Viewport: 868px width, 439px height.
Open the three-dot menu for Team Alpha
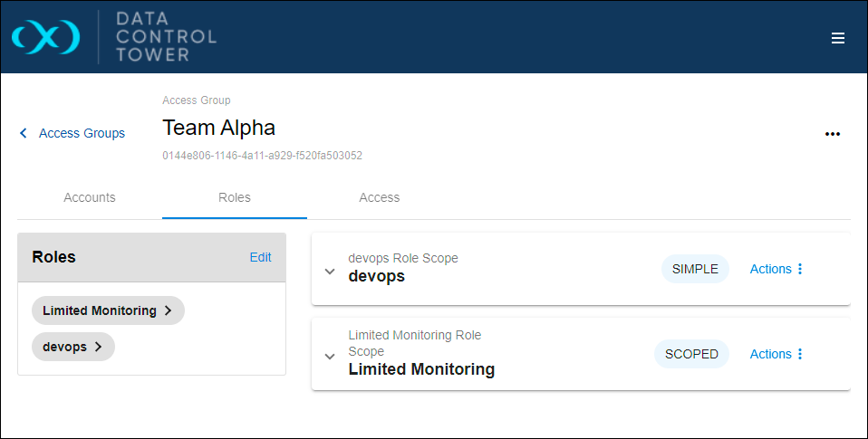(x=833, y=134)
